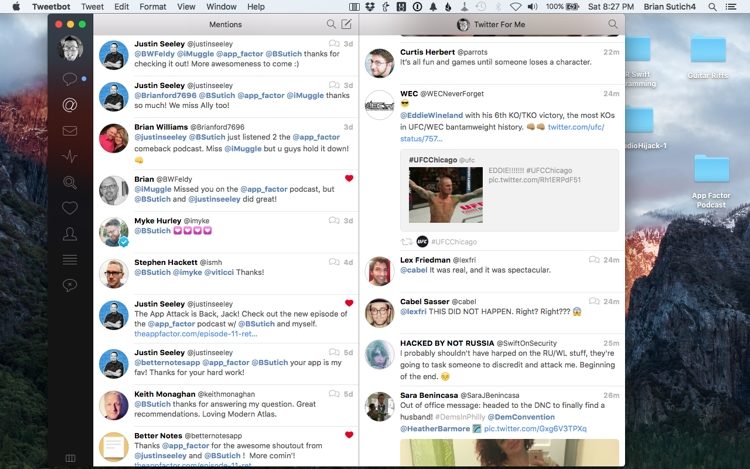Click the WEC avatar
This screenshot has height=469, width=750.
(x=379, y=105)
